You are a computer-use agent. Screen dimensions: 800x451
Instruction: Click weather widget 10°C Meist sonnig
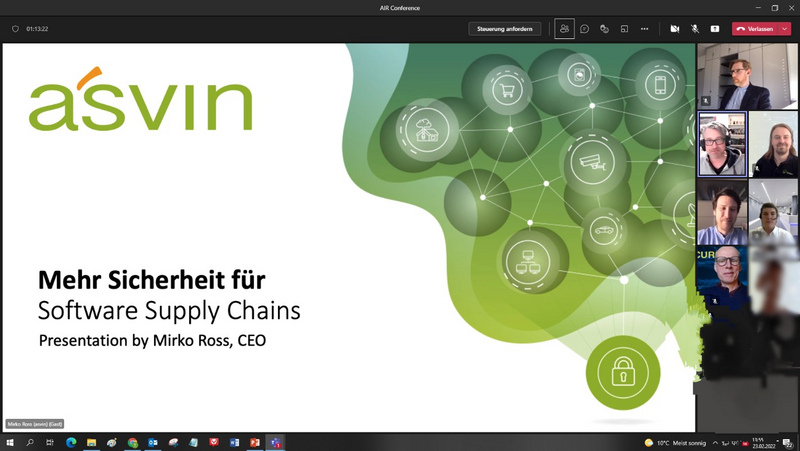[676, 443]
